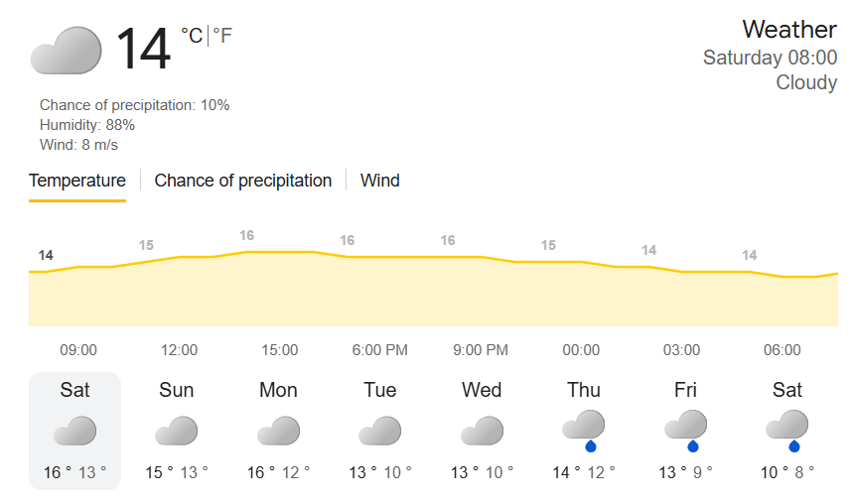Screen dimensions: 853x504
Task: Click the 00:00 time label
Action: pyautogui.click(x=581, y=349)
